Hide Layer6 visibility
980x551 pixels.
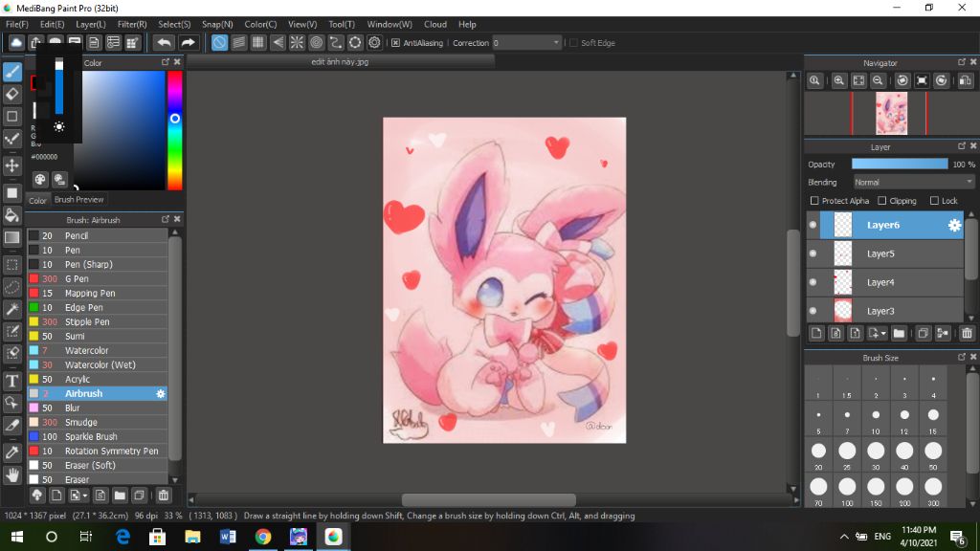click(813, 225)
